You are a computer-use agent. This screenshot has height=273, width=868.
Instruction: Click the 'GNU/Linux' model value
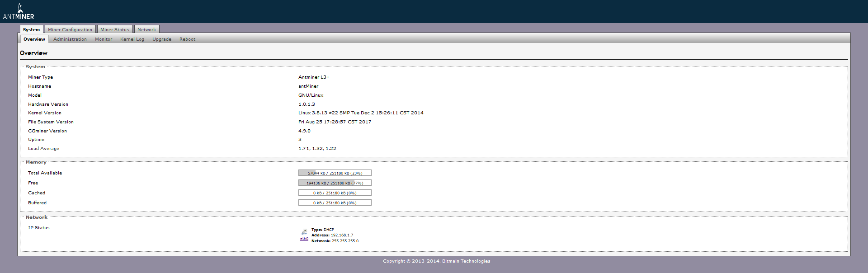pos(311,95)
